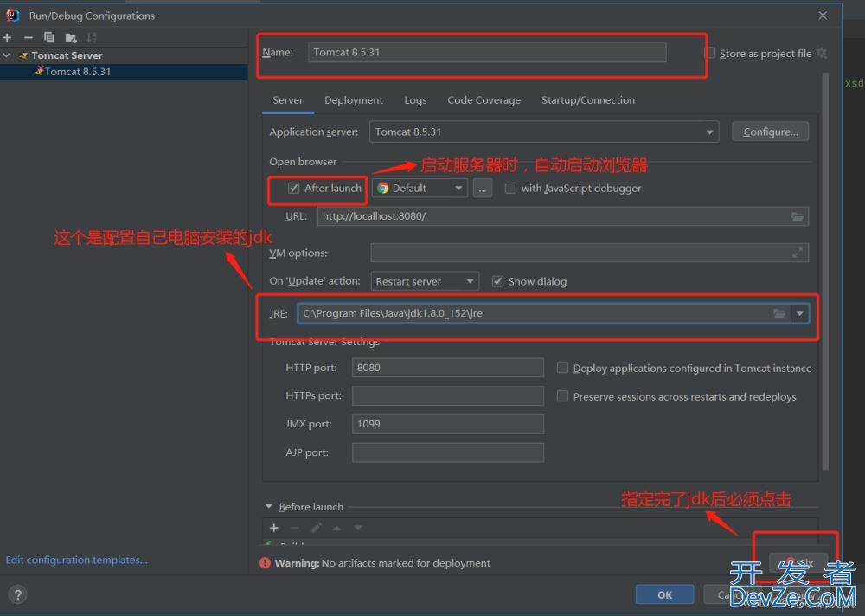Switch to the Server tab
Screen dimensions: 865x616
(287, 99)
